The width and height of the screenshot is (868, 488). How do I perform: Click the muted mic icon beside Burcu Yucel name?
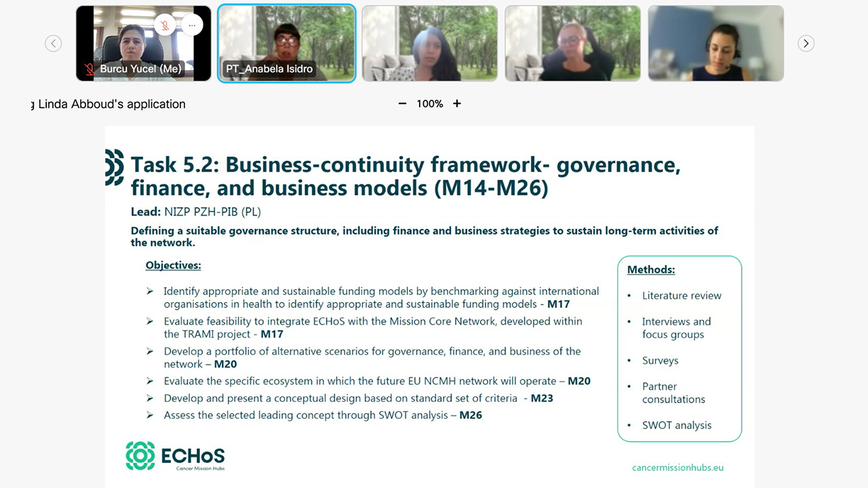(90, 69)
